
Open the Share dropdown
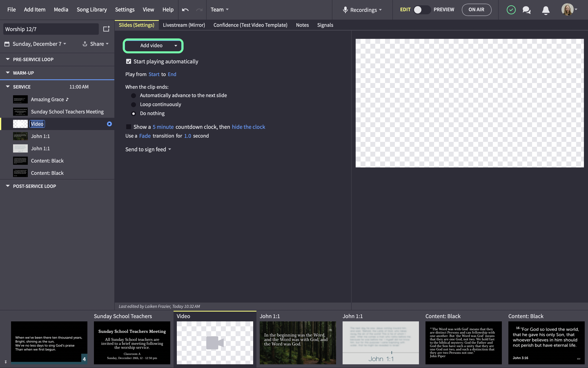coord(99,44)
